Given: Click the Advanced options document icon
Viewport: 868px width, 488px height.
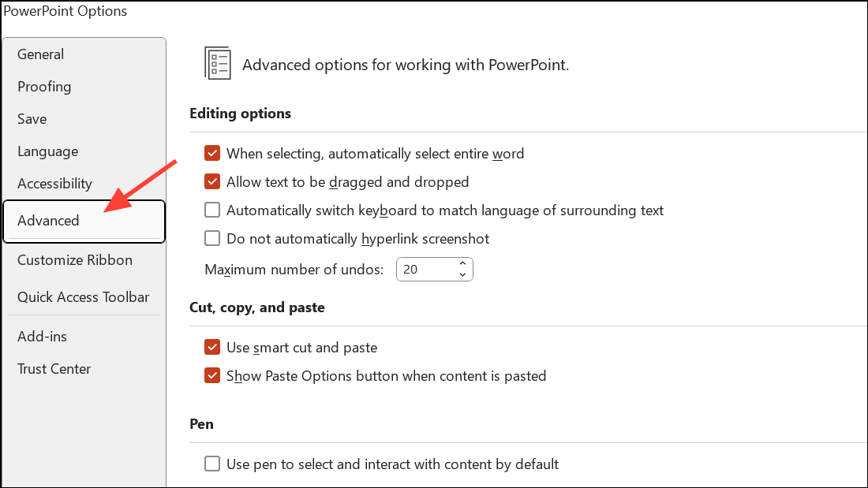Looking at the screenshot, I should tap(218, 62).
